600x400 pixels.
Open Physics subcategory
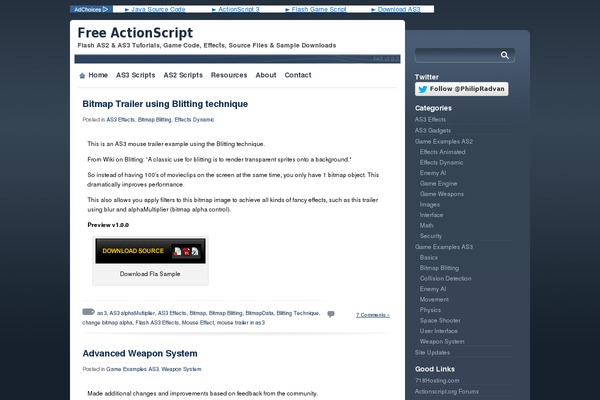tap(430, 310)
